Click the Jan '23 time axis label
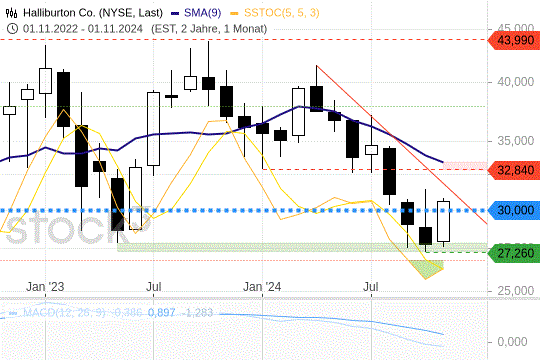The width and height of the screenshot is (540, 360). pos(45,287)
